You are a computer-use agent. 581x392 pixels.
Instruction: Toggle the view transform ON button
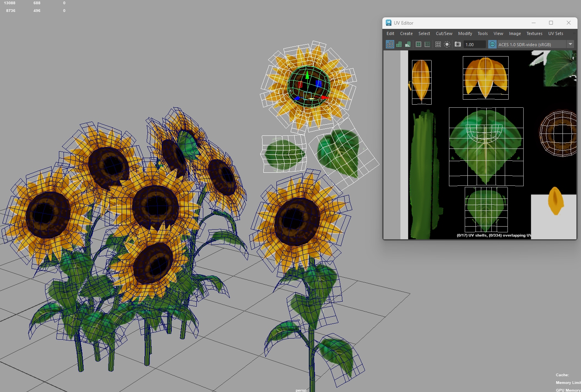(492, 45)
